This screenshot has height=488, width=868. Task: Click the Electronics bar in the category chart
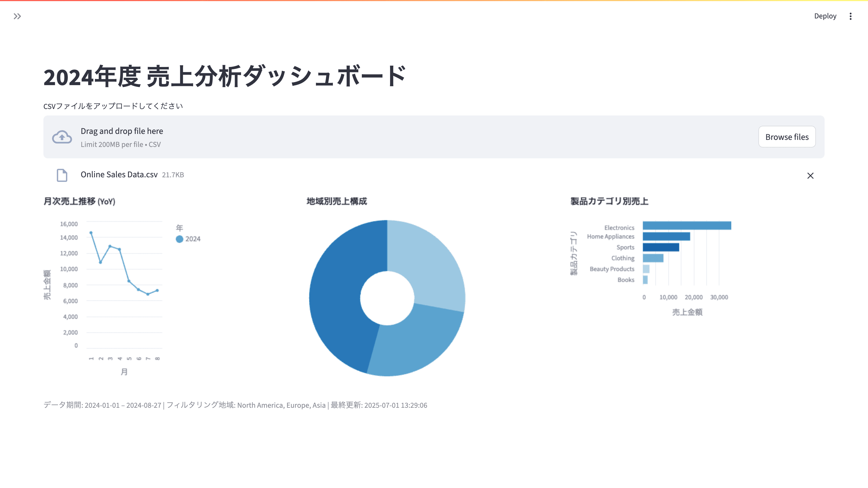tap(687, 225)
